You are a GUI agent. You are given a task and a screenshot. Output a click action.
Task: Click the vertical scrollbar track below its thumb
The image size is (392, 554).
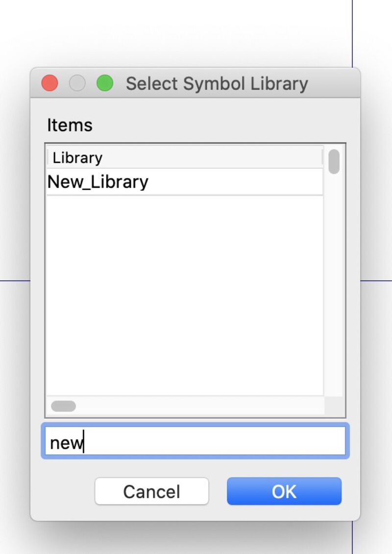(x=334, y=284)
